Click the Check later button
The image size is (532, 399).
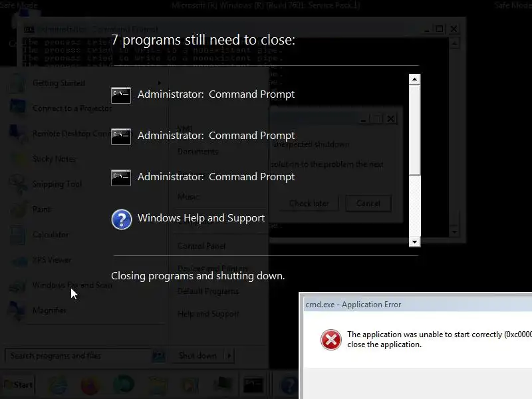(x=309, y=203)
